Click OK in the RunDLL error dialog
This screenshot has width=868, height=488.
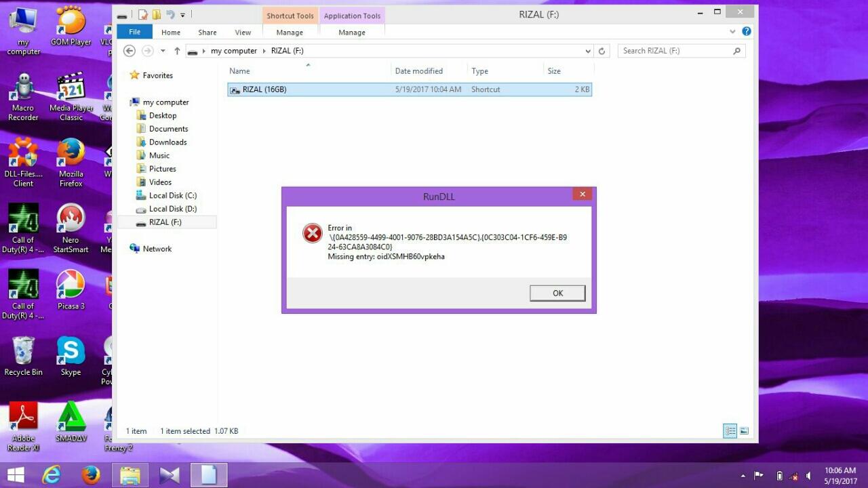pyautogui.click(x=557, y=293)
